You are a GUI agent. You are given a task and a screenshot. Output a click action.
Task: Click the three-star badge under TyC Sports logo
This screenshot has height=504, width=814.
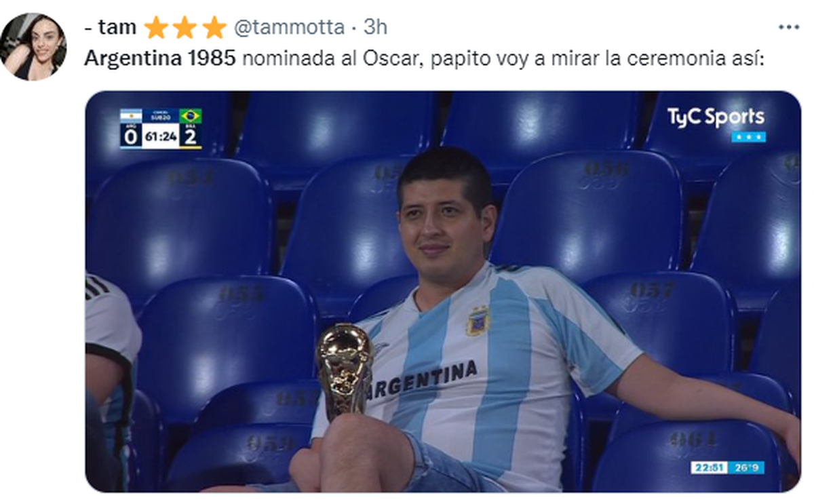[x=749, y=137]
